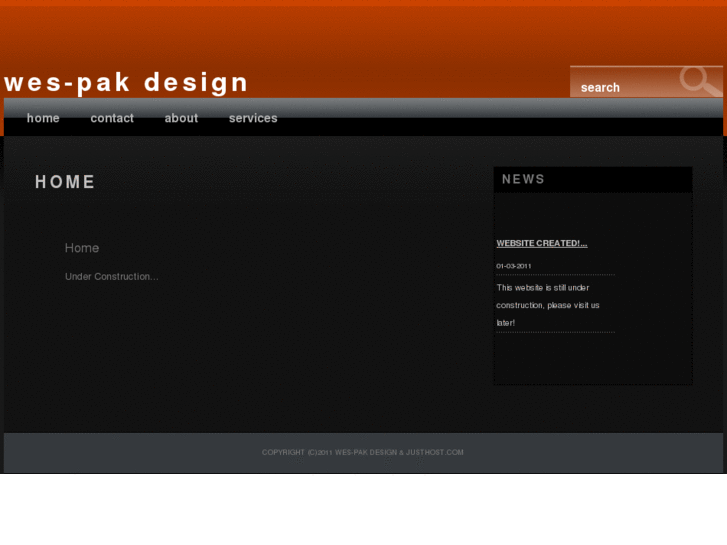Click the HOME page heading
The image size is (727, 545).
tap(65, 182)
